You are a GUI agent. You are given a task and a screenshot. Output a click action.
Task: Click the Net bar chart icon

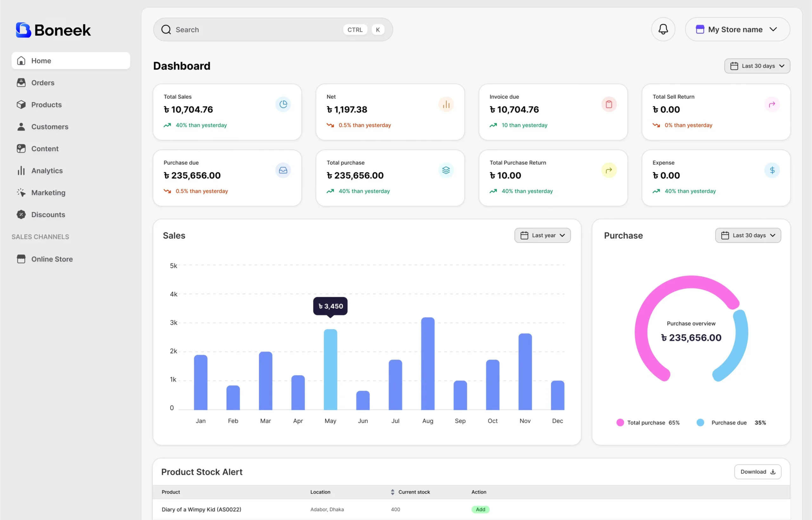point(446,104)
